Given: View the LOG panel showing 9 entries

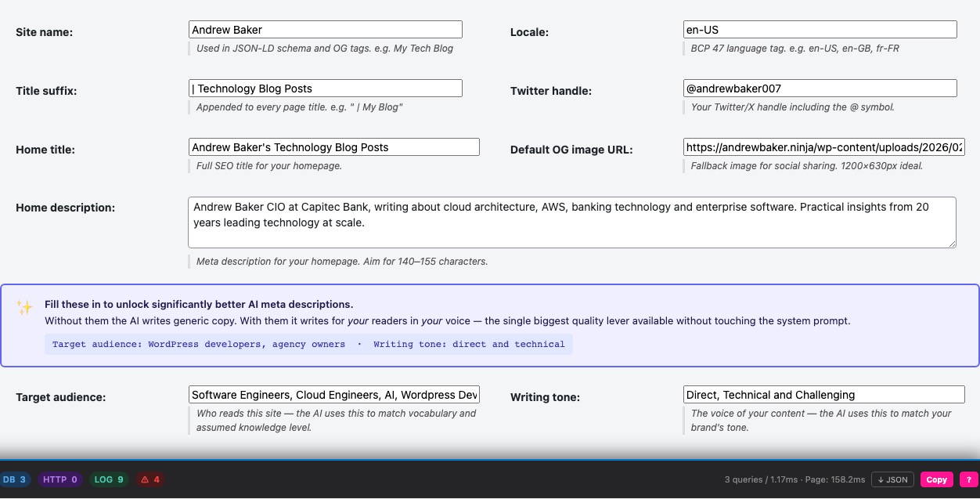Looking at the screenshot, I should tap(109, 479).
